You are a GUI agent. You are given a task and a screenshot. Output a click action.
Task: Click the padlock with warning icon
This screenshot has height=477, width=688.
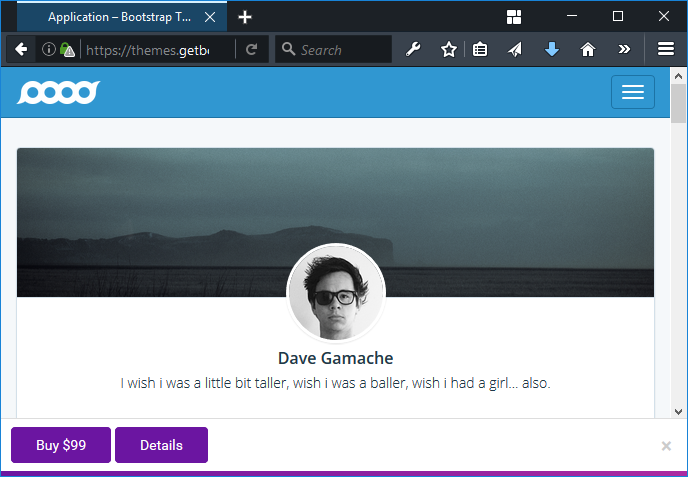coord(67,50)
